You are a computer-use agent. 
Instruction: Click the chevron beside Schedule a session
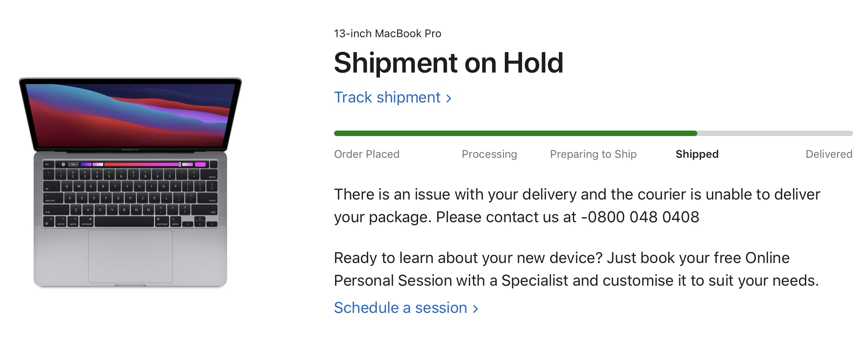pos(475,309)
